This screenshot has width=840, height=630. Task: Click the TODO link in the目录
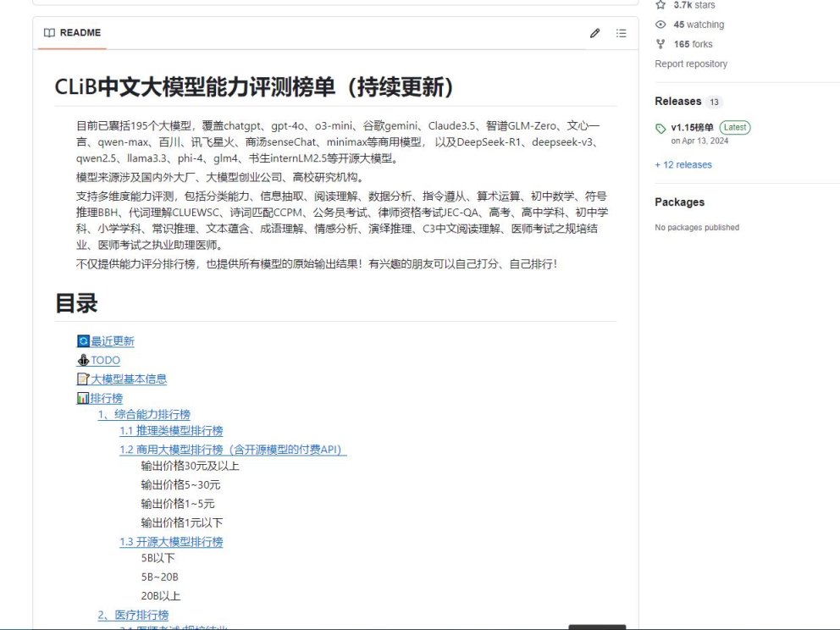tap(105, 360)
